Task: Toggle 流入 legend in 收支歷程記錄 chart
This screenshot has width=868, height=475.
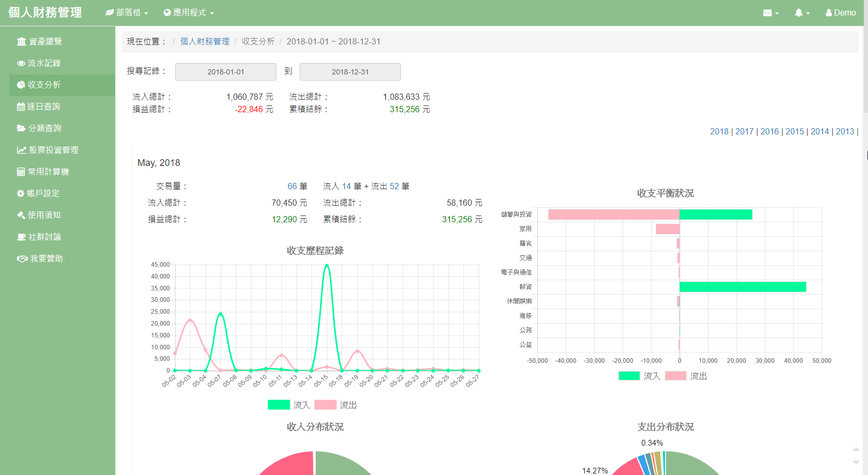Action: pyautogui.click(x=289, y=405)
